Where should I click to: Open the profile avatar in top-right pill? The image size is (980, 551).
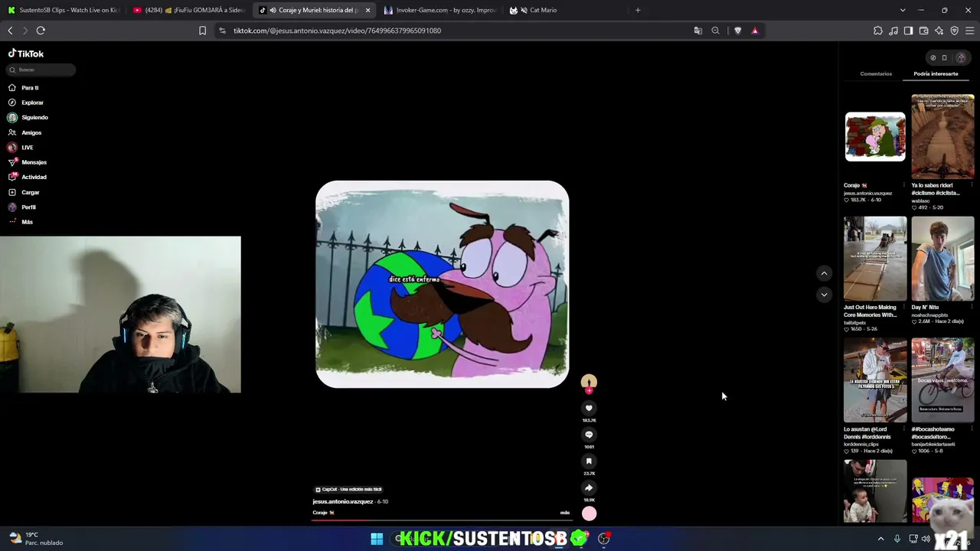961,57
